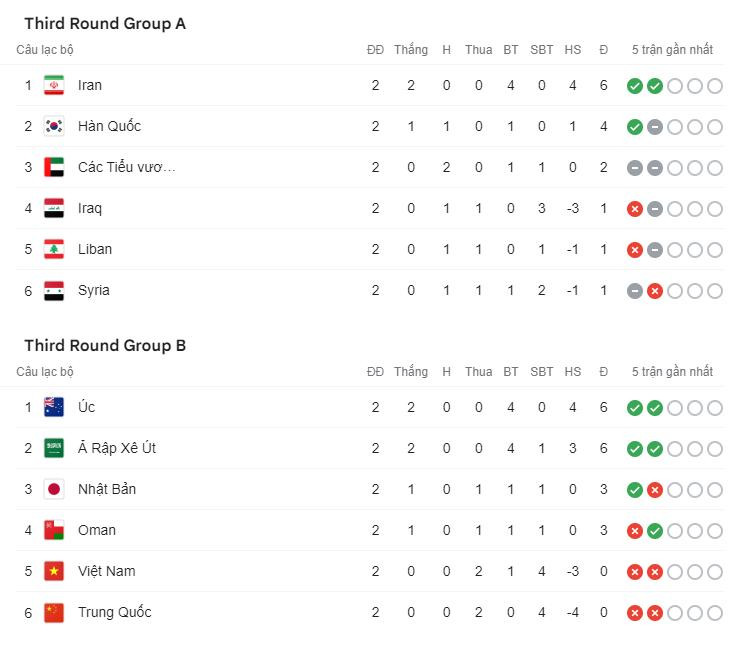The width and height of the screenshot is (744, 645).
Task: Open the Việt Nam team link
Action: point(106,572)
